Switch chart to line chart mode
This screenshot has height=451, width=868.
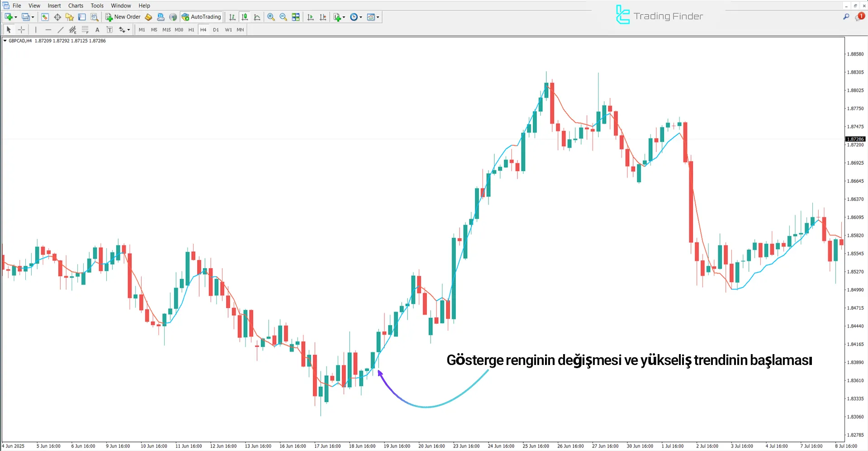pyautogui.click(x=257, y=17)
